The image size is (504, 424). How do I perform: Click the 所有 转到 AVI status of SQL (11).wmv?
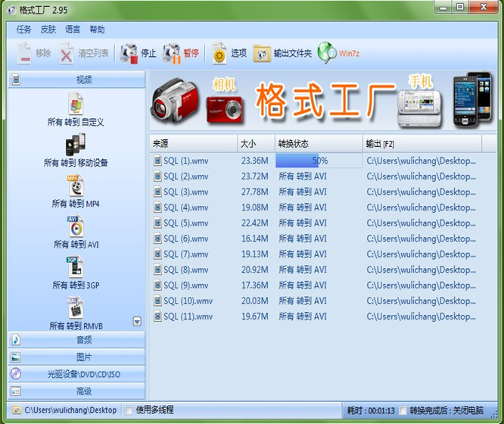coord(303,316)
